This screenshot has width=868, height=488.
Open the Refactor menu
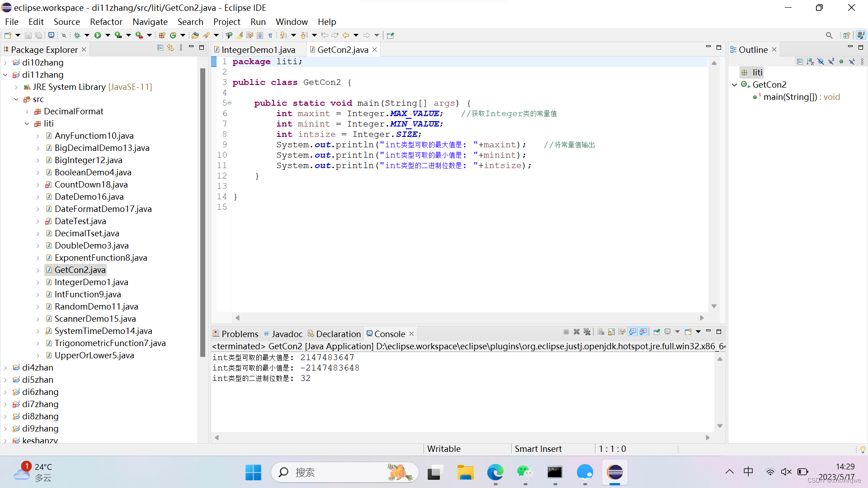click(x=106, y=22)
